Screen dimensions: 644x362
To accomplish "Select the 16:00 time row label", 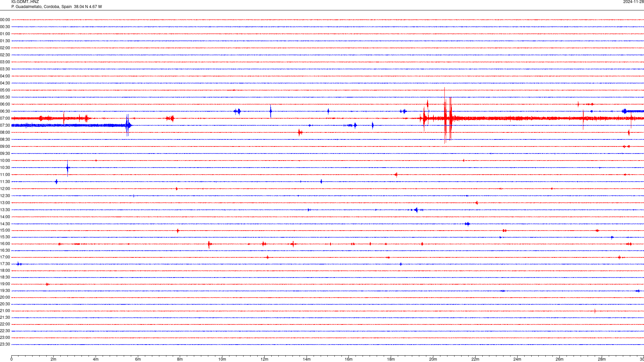I will point(5,244).
